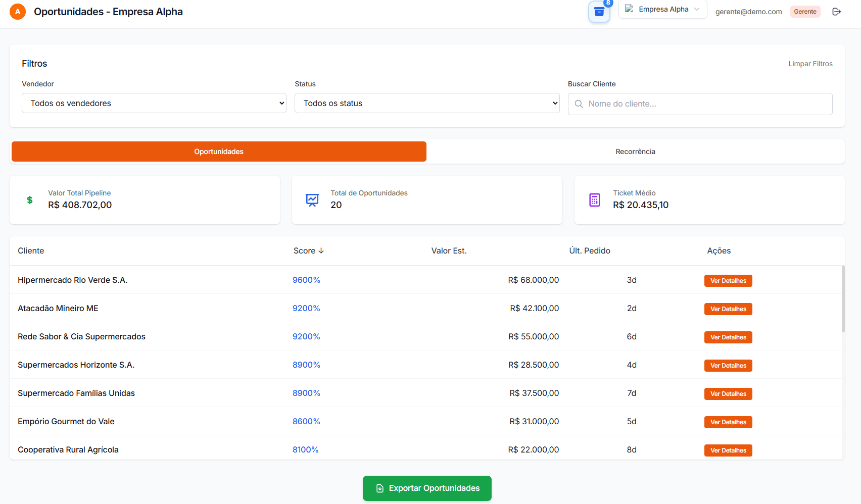Image resolution: width=861 pixels, height=504 pixels.
Task: View details for Hipermercado Rio Verde S.A.
Action: coord(728,281)
